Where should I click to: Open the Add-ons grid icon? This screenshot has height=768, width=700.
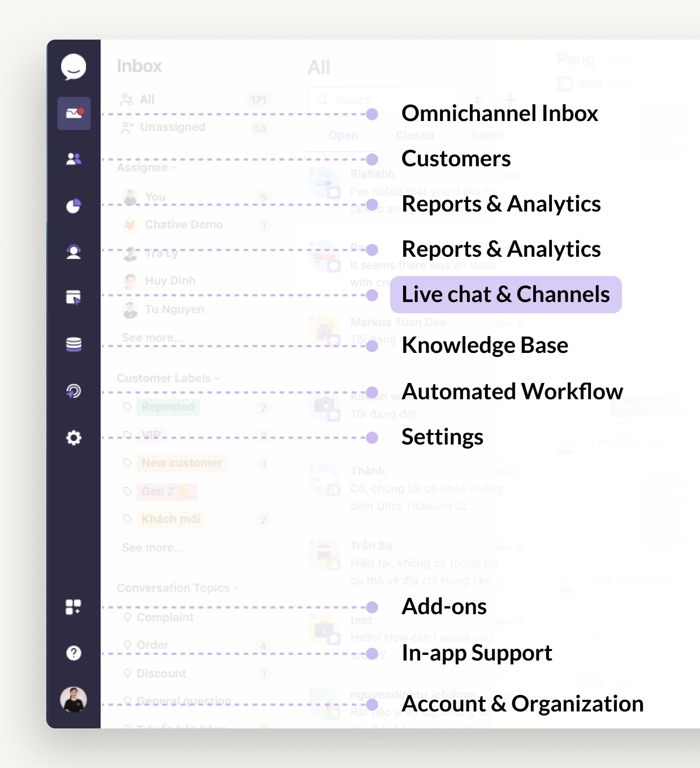point(74,607)
